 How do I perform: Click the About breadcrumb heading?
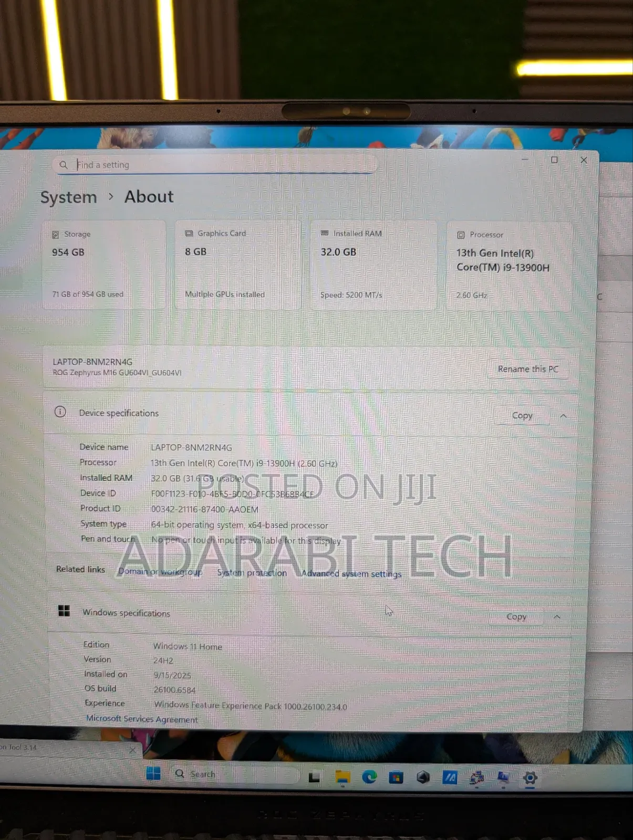[149, 196]
